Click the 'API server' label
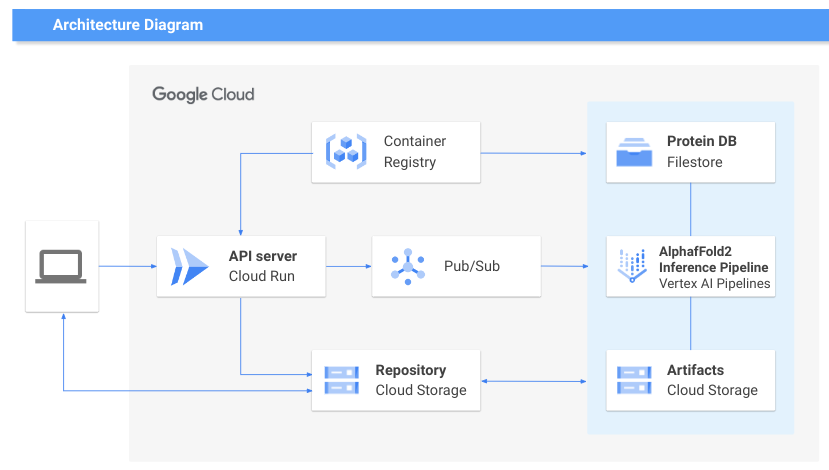Screen dimensions: 829x470 click(263, 256)
